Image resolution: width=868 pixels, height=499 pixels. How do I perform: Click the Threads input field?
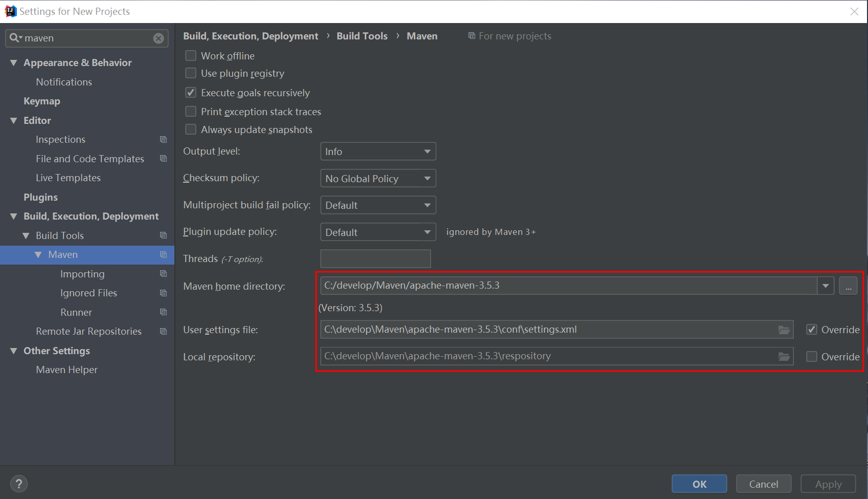[375, 259]
